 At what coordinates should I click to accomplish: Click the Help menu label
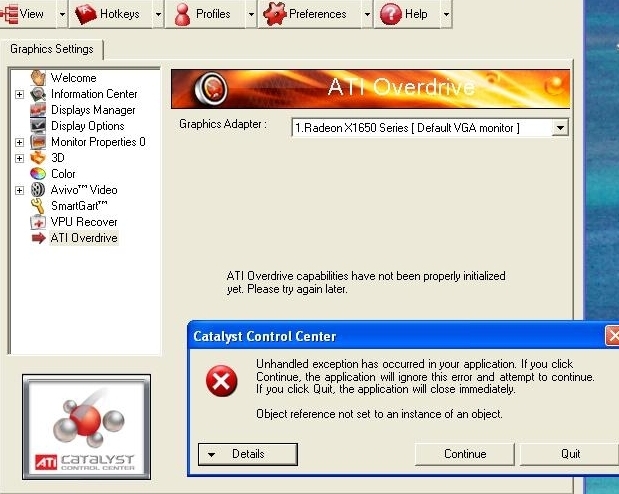coord(416,14)
